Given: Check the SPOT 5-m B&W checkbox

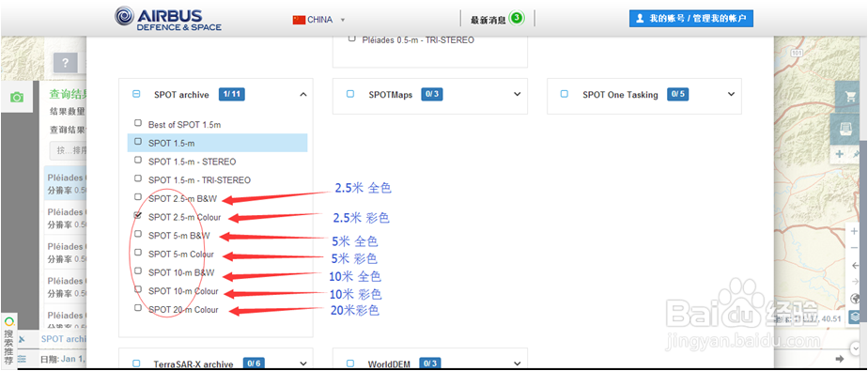Looking at the screenshot, I should tap(138, 234).
